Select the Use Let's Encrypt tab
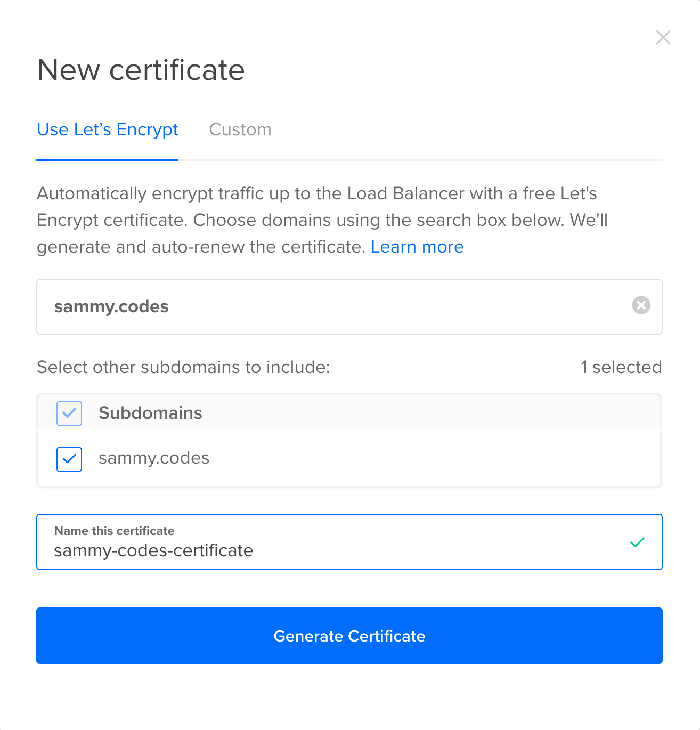700x730 pixels. coord(107,129)
